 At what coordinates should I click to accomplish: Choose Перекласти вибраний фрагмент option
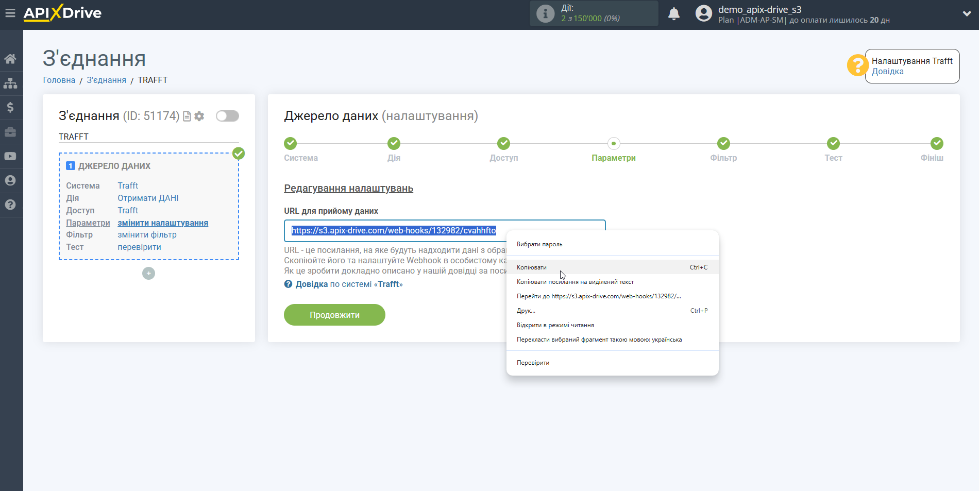click(x=612, y=340)
